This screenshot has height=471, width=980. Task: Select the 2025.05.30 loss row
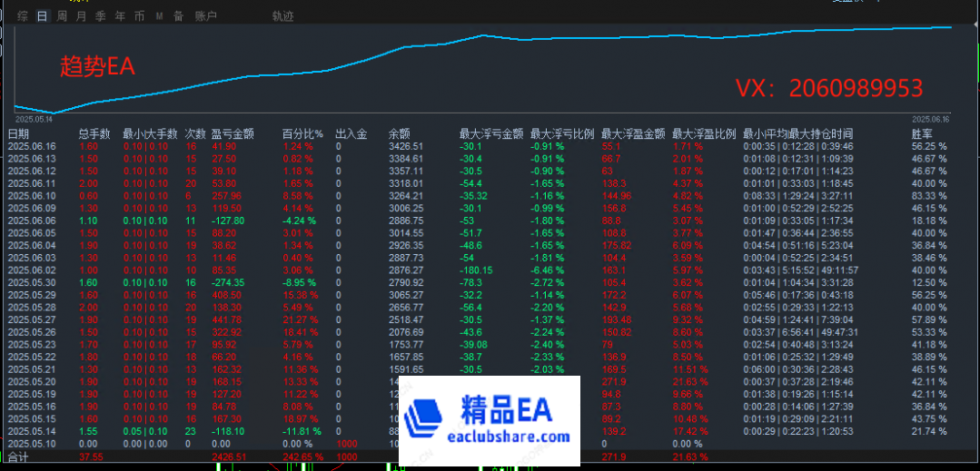(x=32, y=283)
